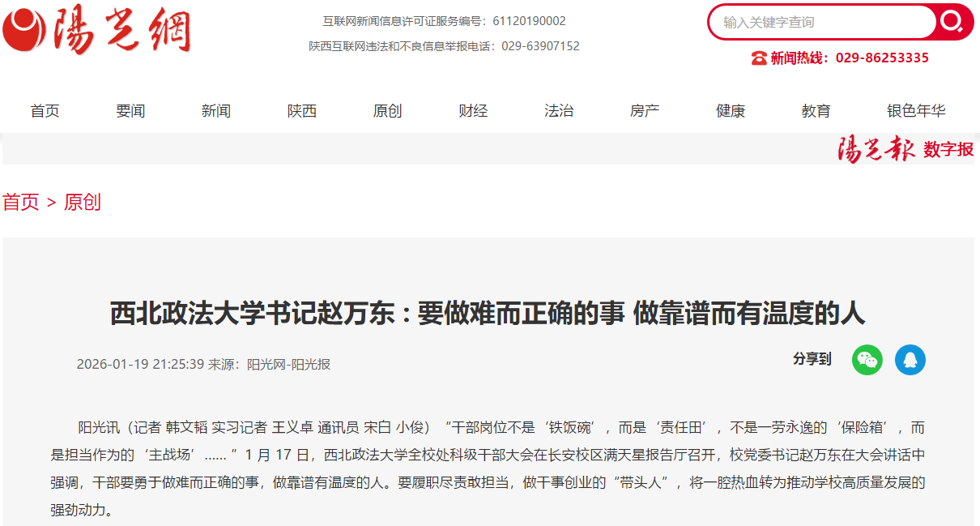The image size is (980, 526).
Task: Open the 新闻 navigation tab
Action: pos(216,111)
